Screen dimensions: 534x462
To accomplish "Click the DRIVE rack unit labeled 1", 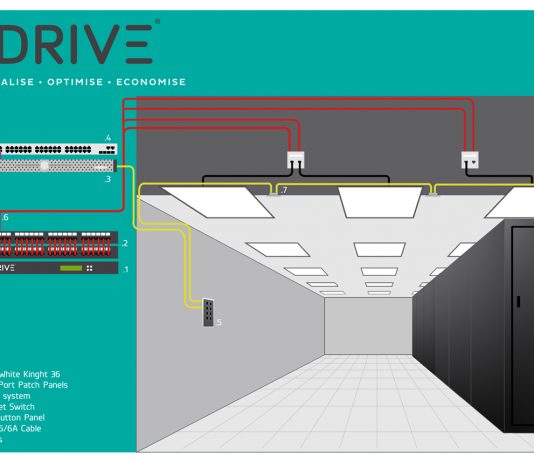I will [x=59, y=268].
